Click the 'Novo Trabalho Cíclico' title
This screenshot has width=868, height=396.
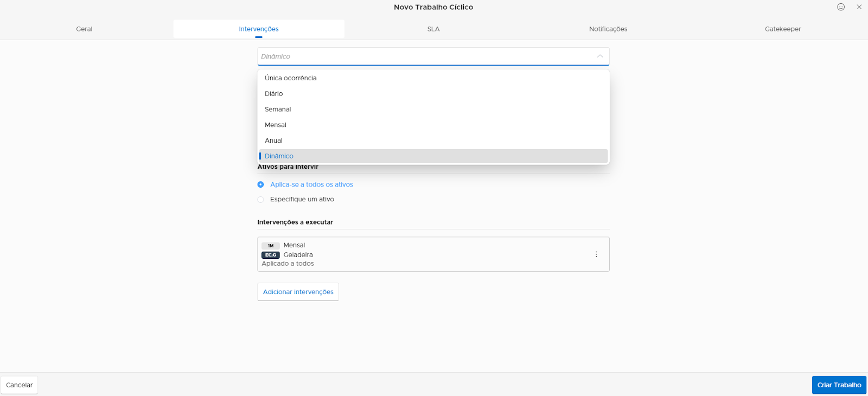coord(433,7)
